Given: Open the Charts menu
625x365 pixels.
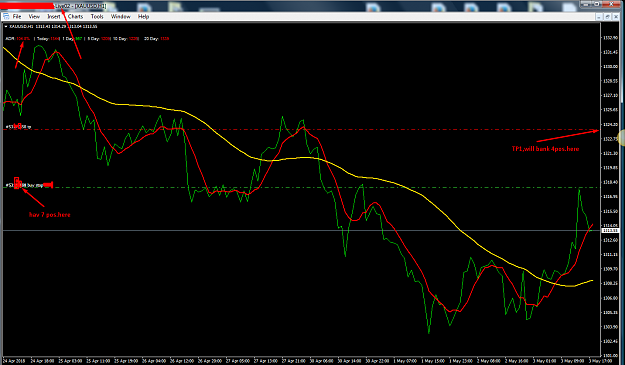Looking at the screenshot, I should pos(75,16).
